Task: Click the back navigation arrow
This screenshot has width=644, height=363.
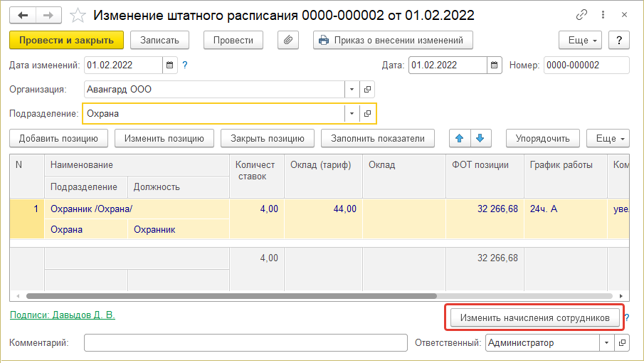Action: (22, 15)
